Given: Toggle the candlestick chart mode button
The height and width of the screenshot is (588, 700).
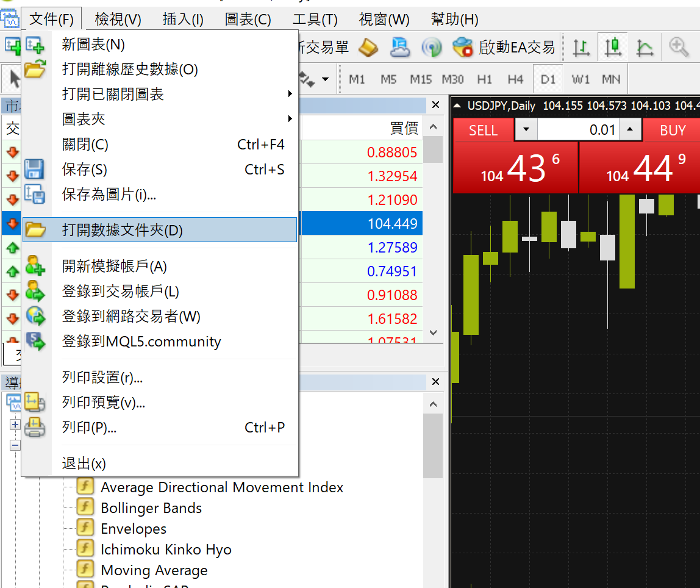Looking at the screenshot, I should (613, 47).
